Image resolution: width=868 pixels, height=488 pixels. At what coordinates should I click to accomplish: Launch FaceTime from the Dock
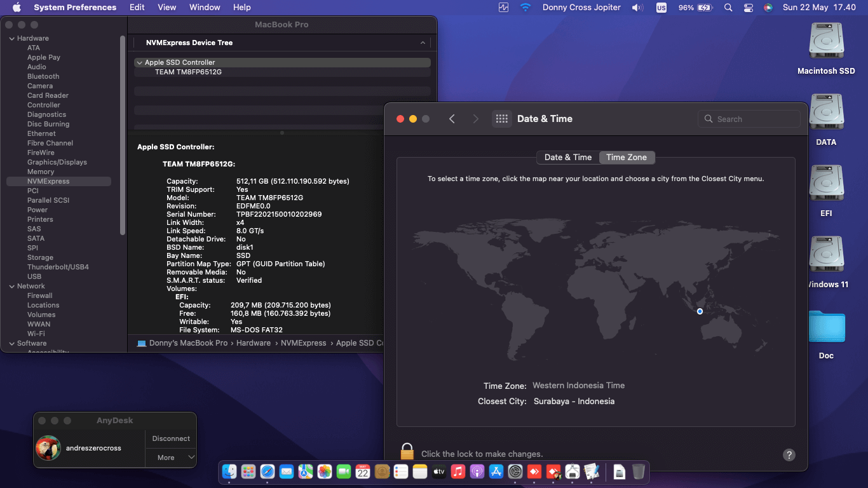(344, 471)
